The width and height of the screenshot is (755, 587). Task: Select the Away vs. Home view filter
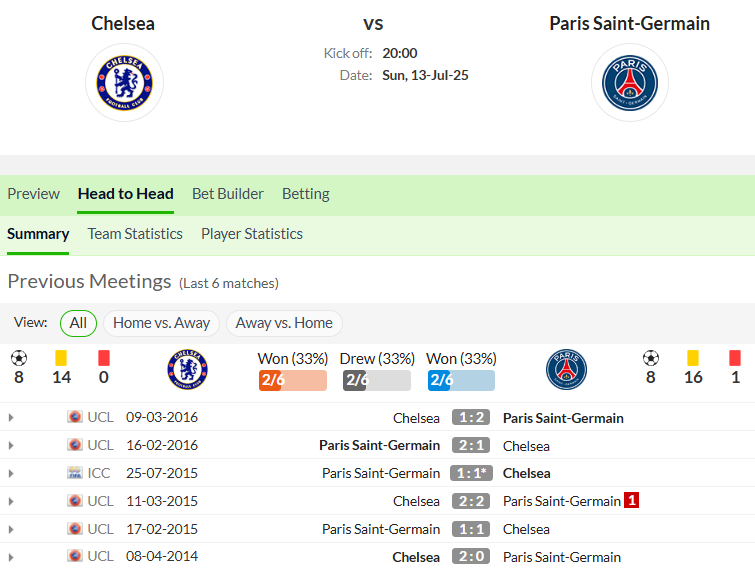[x=284, y=323]
